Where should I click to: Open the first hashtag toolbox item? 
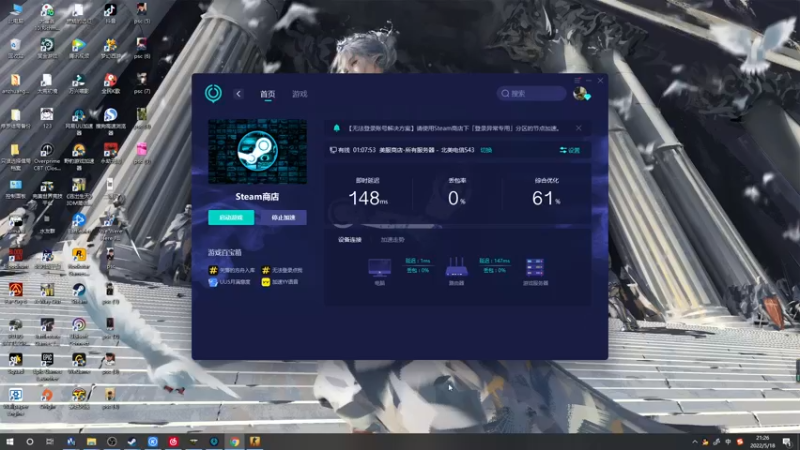pos(232,270)
